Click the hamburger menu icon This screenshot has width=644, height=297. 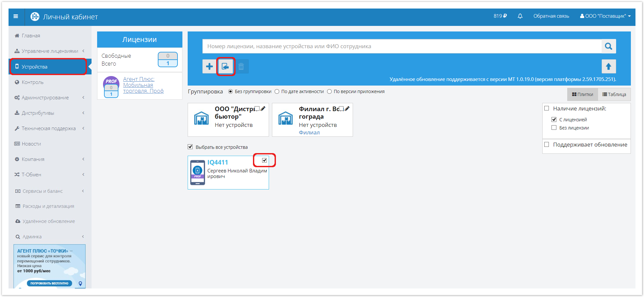[x=16, y=16]
